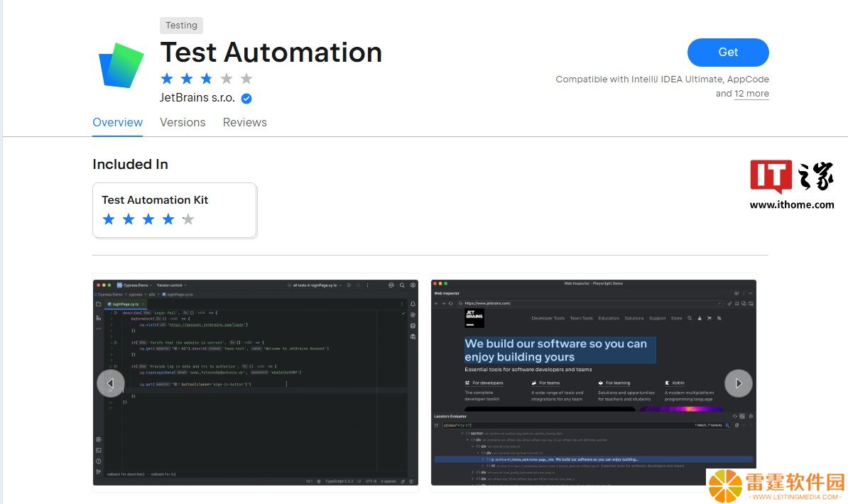This screenshot has height=504, width=848.
Task: Click the Testing category tag
Action: pos(181,26)
